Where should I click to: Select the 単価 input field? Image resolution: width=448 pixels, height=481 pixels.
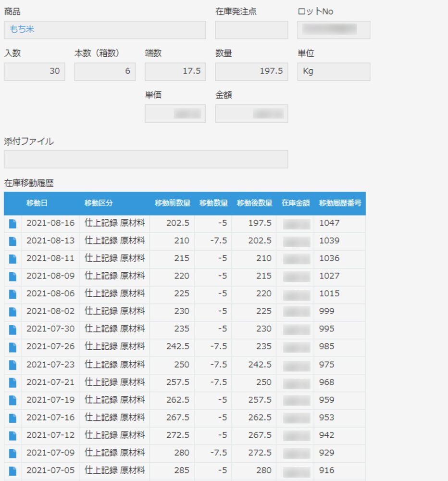tap(175, 114)
